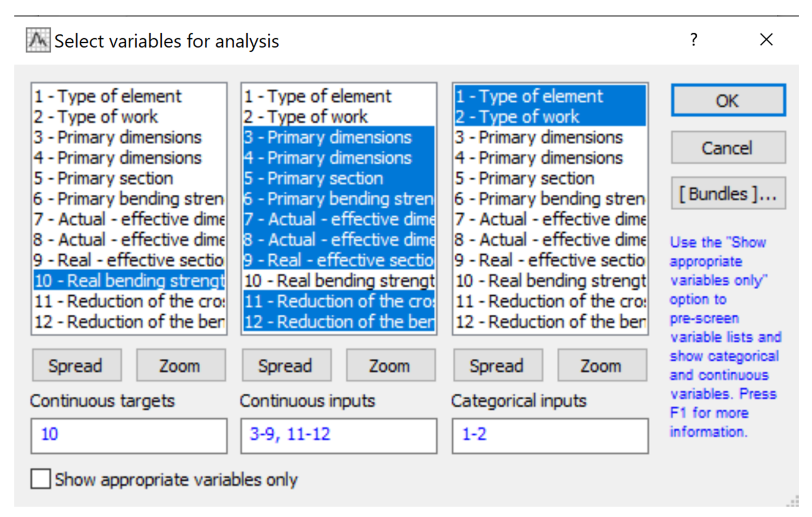The image size is (812, 517).
Task: Click Spread under Continuous targets list
Action: 77,365
